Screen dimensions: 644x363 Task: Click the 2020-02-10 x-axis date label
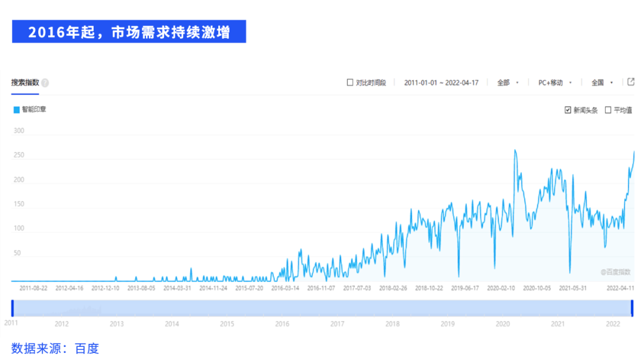(501, 288)
